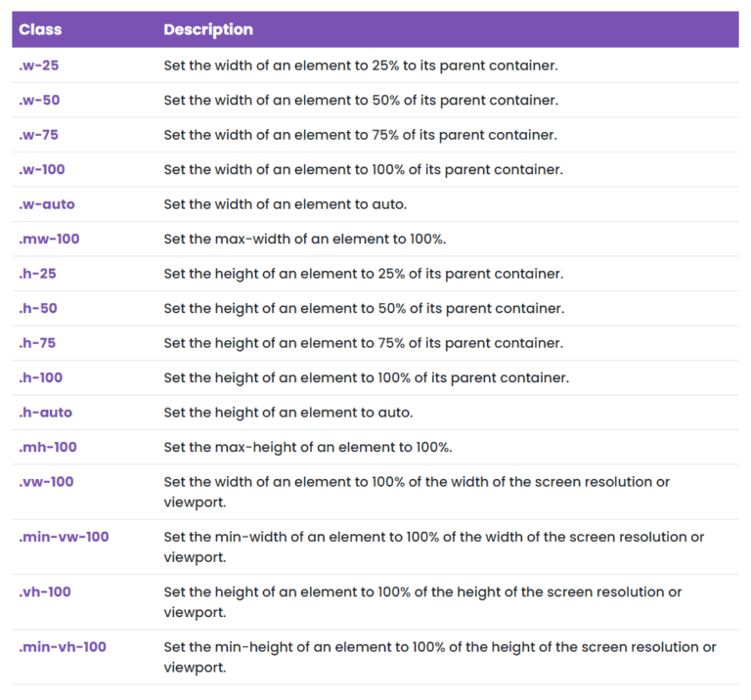Viewport: 751px width, 700px height.
Task: Select the .vw-100 class entry
Action: coord(46,482)
